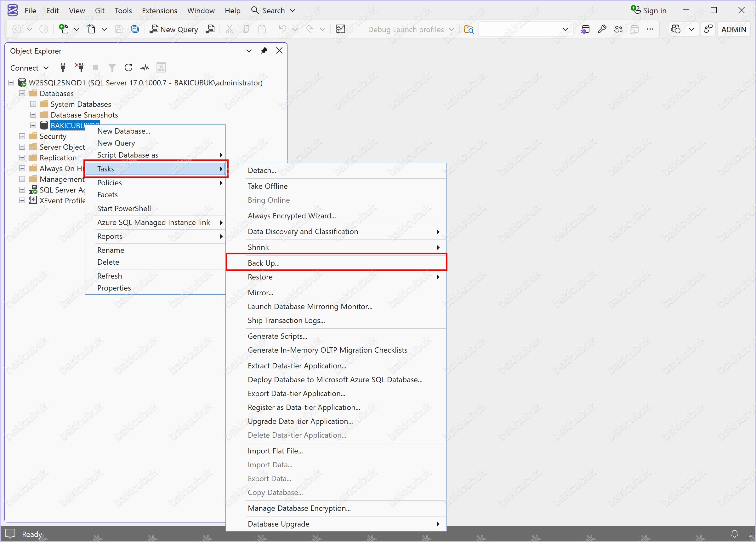Click the Sign in link
Screen dimensions: 756x542
(654, 10)
